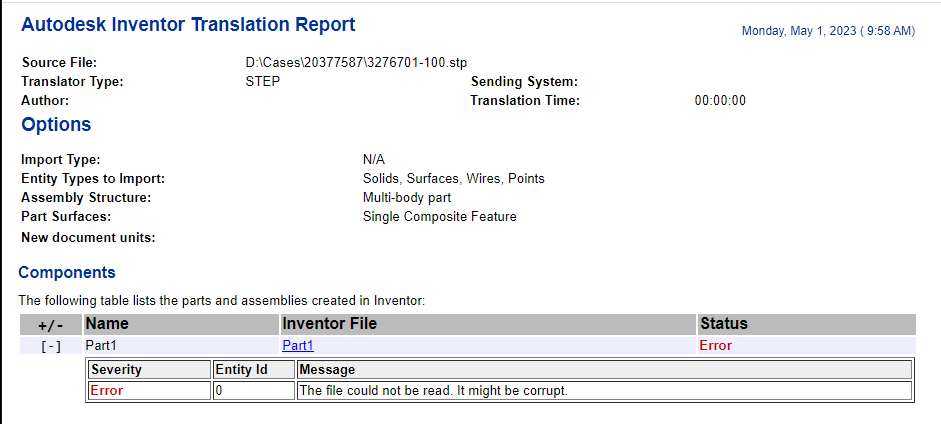This screenshot has width=941, height=424.
Task: Click the red Error status for Part1
Action: [715, 346]
